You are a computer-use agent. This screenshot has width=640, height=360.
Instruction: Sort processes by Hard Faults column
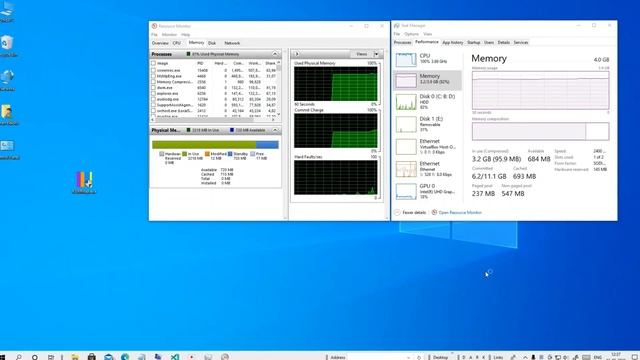tap(220, 63)
